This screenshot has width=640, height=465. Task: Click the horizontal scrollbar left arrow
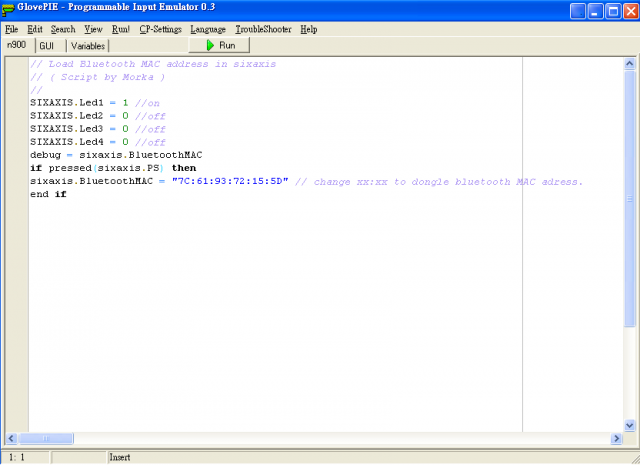click(11, 438)
